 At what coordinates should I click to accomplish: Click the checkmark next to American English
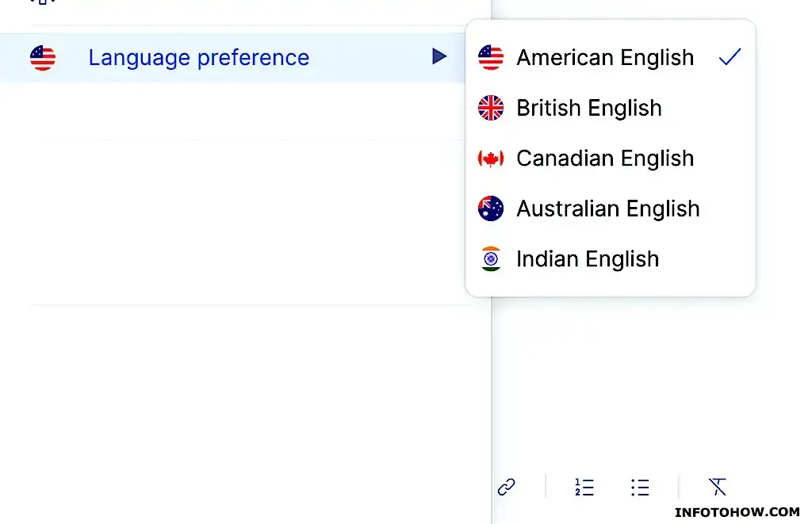[x=730, y=57]
